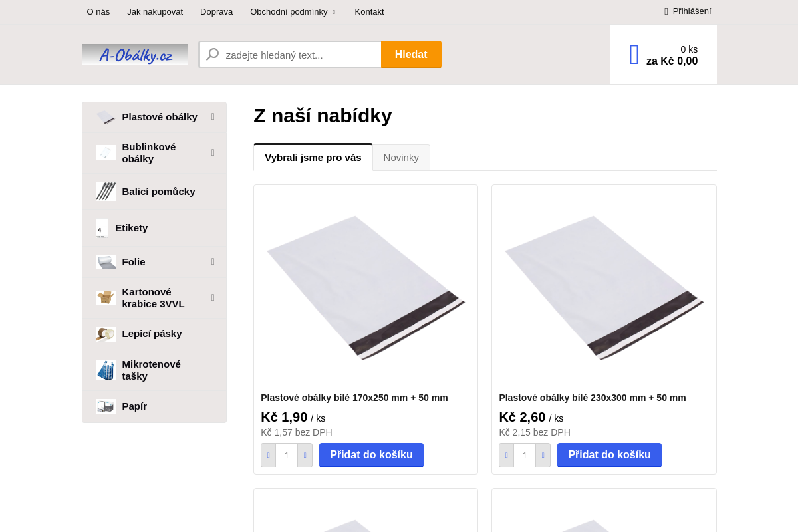Click the Papír category icon
798x532 pixels.
pos(105,406)
